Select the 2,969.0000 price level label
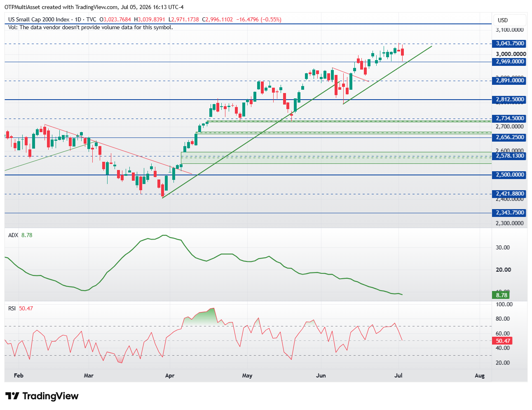 coord(510,62)
